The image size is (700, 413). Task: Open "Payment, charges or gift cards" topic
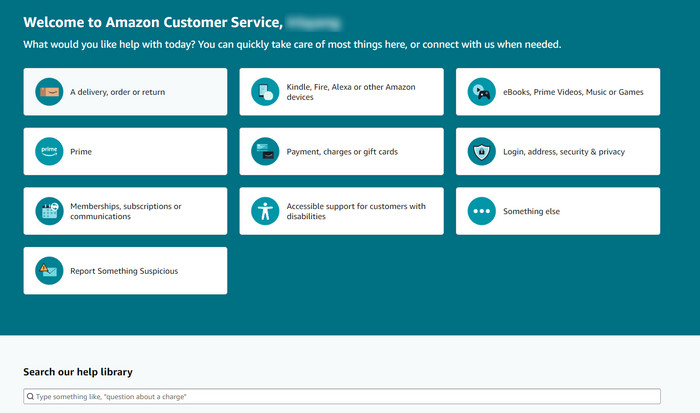pos(342,152)
